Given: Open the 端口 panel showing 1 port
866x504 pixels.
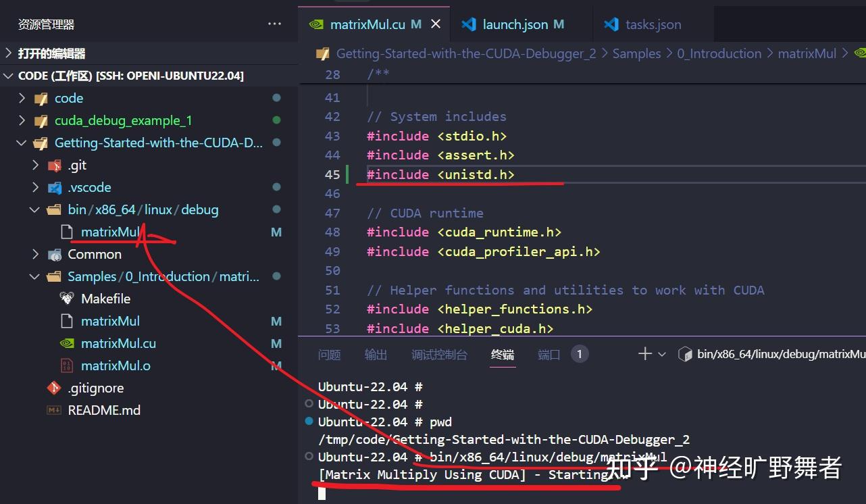Looking at the screenshot, I should 549,353.
